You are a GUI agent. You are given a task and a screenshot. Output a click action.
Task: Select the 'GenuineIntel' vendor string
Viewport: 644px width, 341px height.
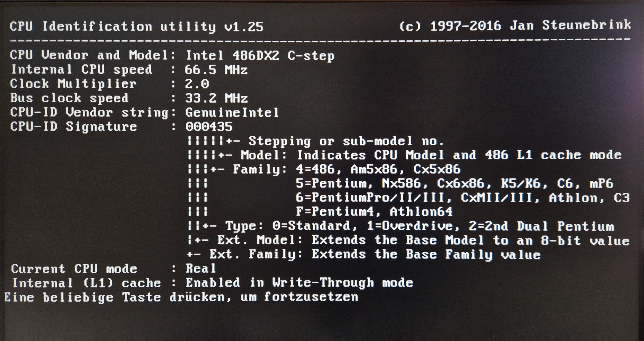click(232, 112)
